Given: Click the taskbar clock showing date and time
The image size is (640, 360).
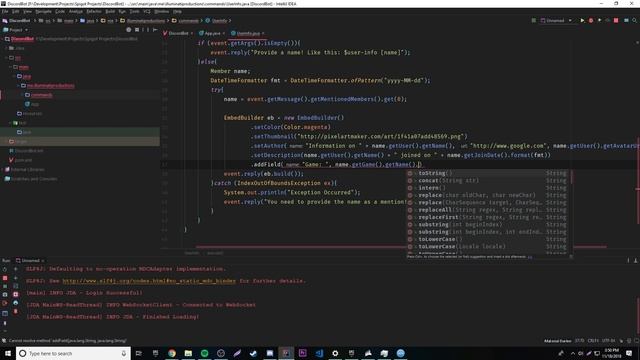Looking at the screenshot, I should pyautogui.click(x=611, y=353).
